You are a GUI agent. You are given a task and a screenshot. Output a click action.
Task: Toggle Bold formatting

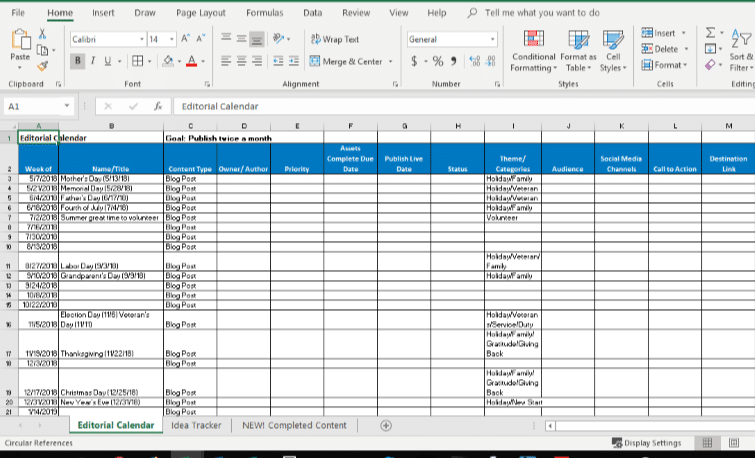point(77,62)
